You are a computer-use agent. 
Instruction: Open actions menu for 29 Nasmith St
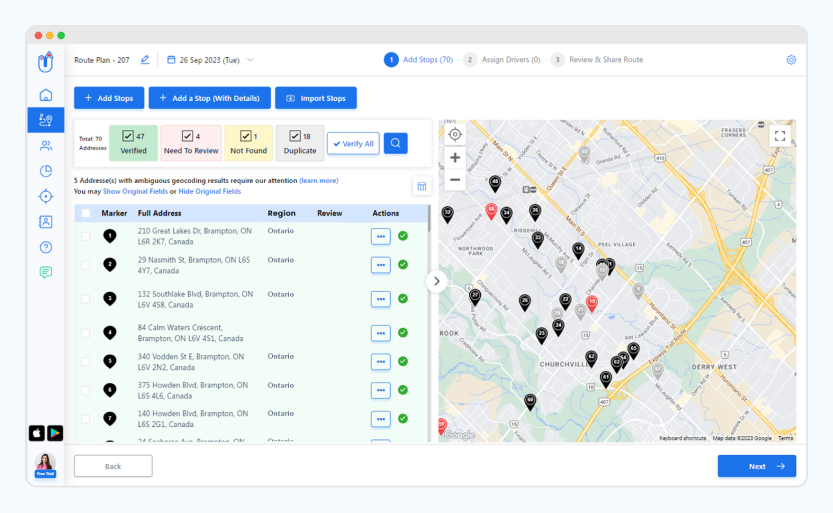point(381,265)
